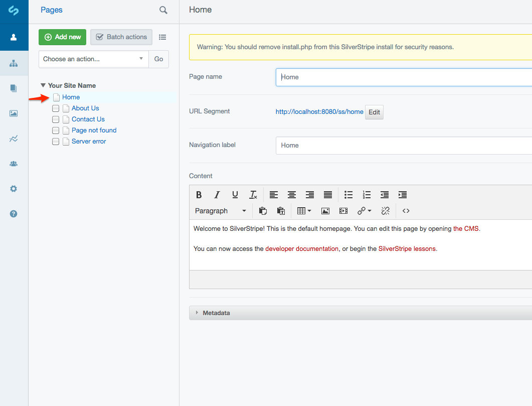
Task: Toggle bold formatting
Action: (199, 195)
